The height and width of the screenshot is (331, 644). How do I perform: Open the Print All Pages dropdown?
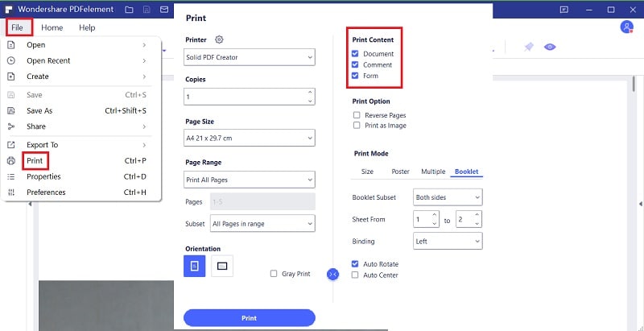pos(250,180)
